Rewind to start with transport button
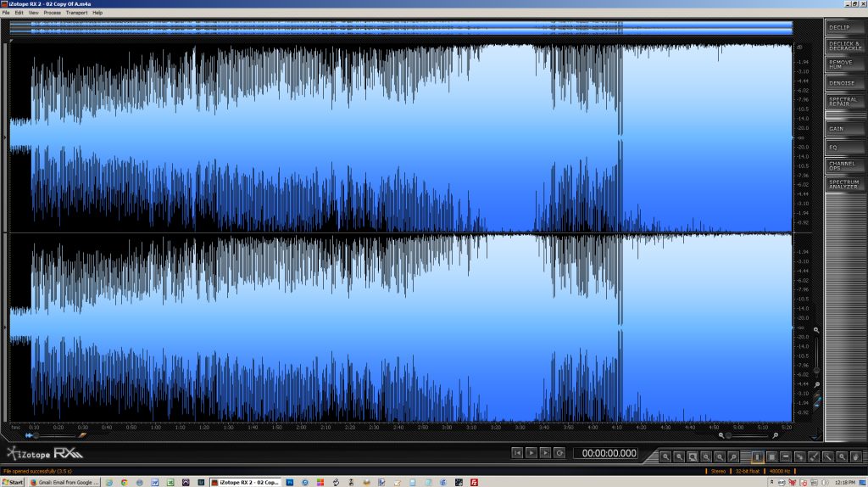868x487 pixels. [517, 453]
